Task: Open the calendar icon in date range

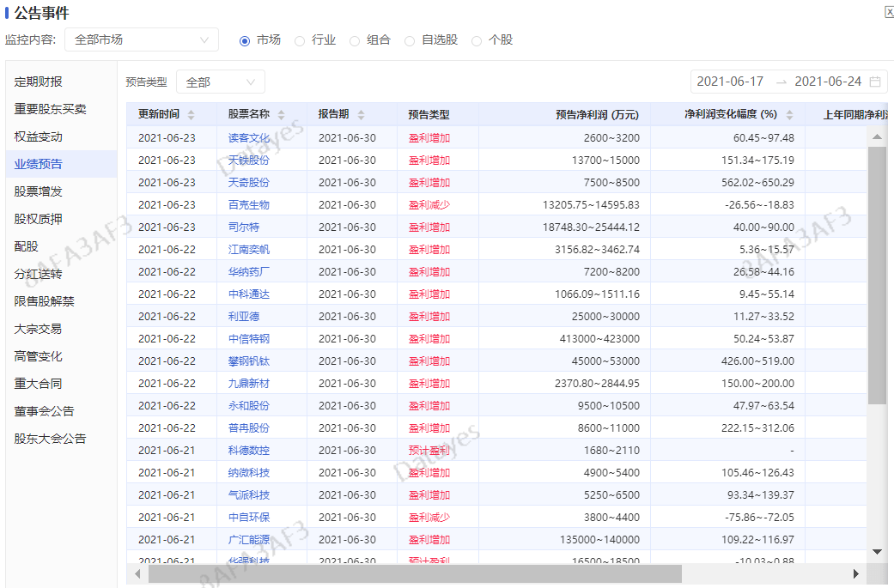Action: [875, 82]
